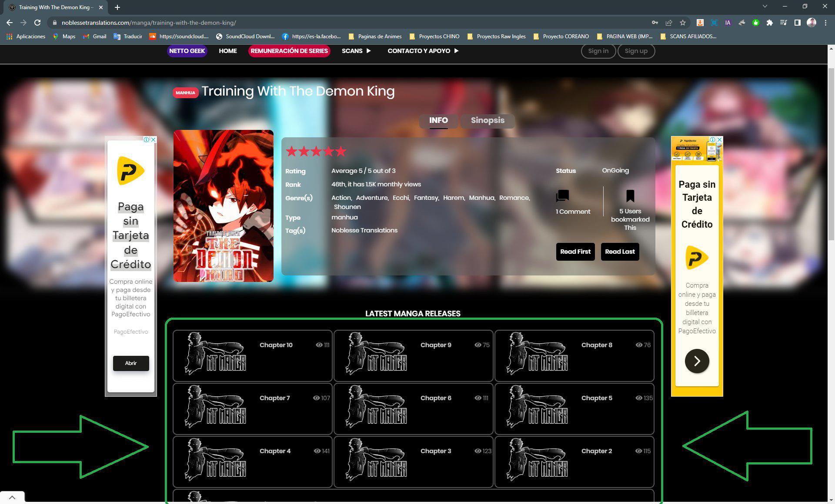Reload the current page
Screen dimensions: 835x504
[x=37, y=23]
